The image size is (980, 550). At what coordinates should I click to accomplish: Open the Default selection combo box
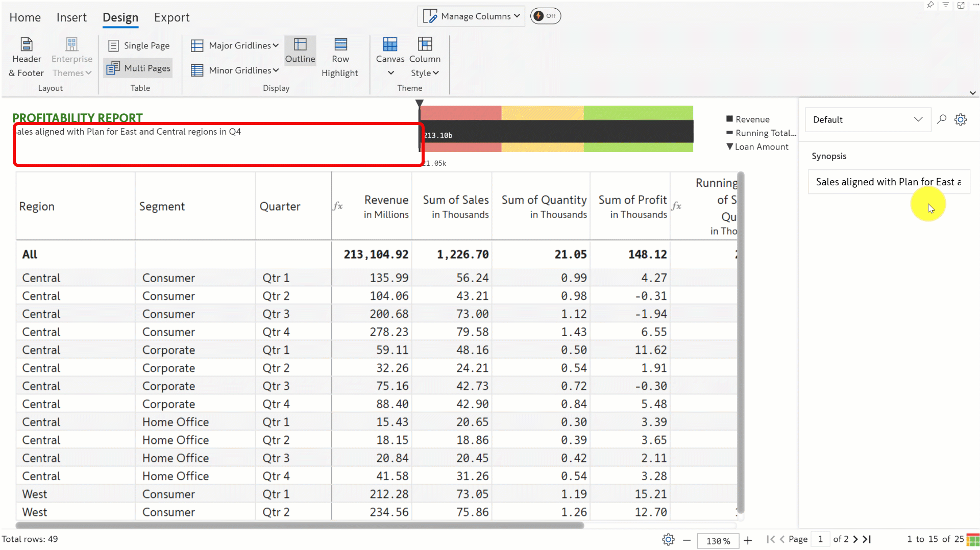[868, 119]
